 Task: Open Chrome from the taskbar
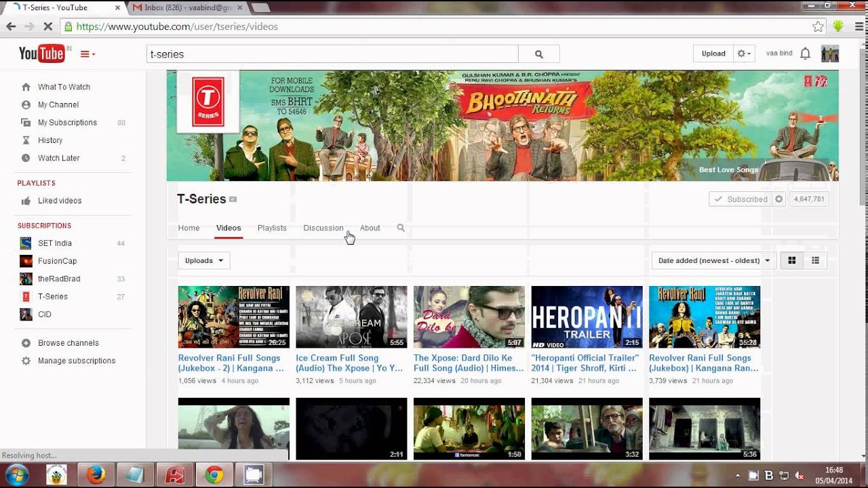(214, 474)
